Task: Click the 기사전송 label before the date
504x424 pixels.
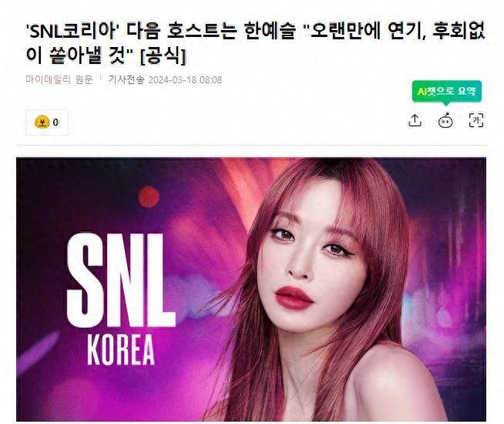Action: [x=126, y=79]
